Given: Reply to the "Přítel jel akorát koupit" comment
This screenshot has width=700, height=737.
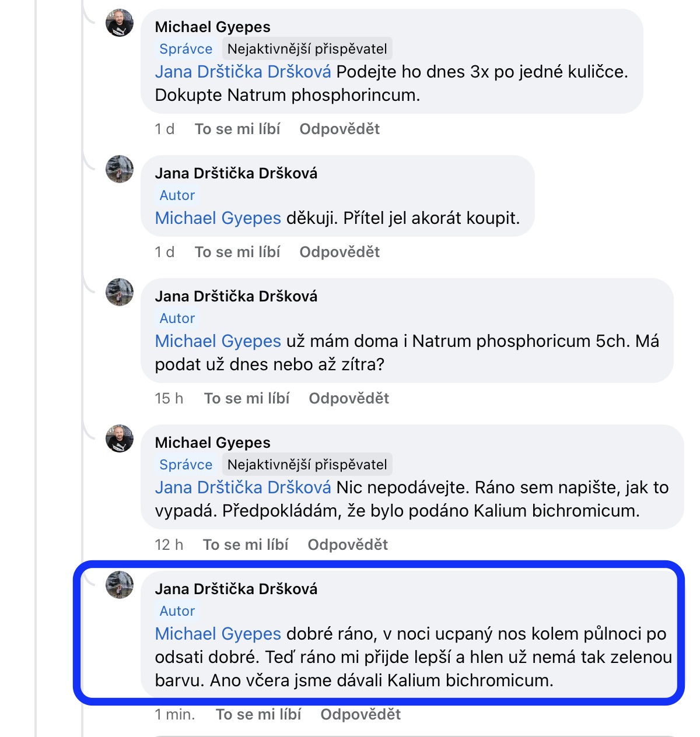Looking at the screenshot, I should 339,252.
